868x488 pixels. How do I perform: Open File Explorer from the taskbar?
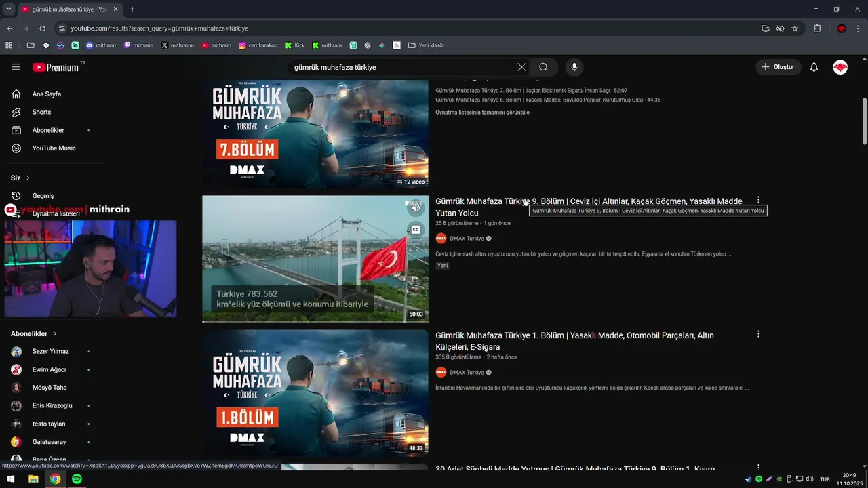point(33,479)
